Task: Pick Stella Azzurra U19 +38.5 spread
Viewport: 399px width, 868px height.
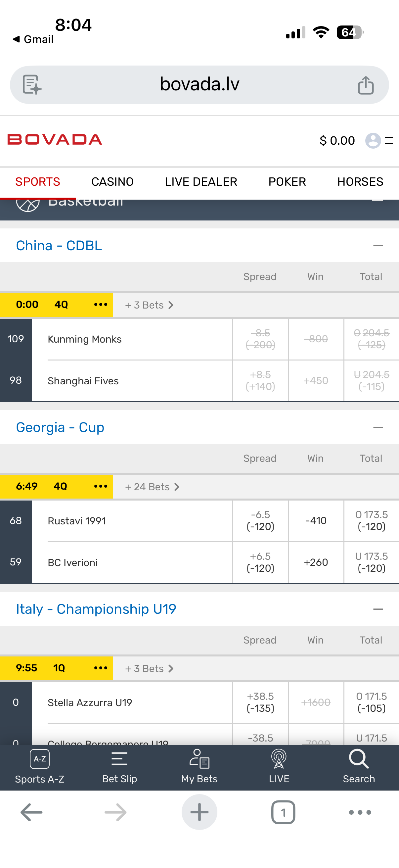Action: tap(260, 702)
